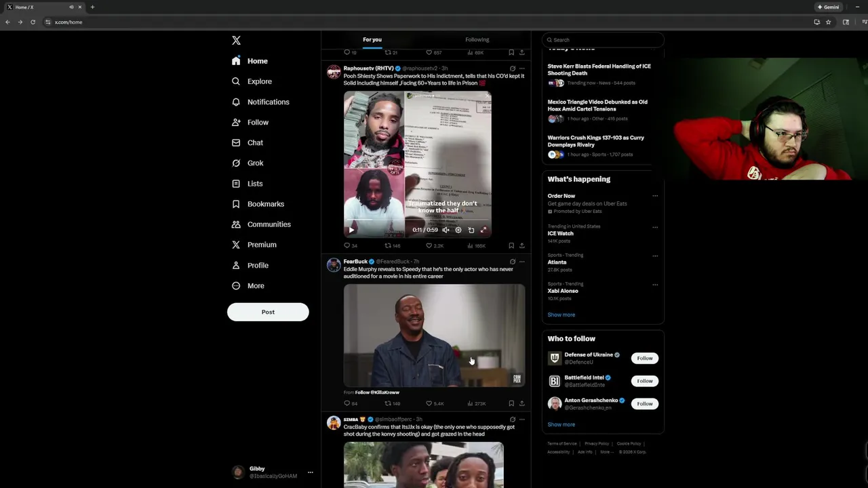The image size is (868, 488).
Task: Follow Defense of Ukraine
Action: click(x=645, y=358)
